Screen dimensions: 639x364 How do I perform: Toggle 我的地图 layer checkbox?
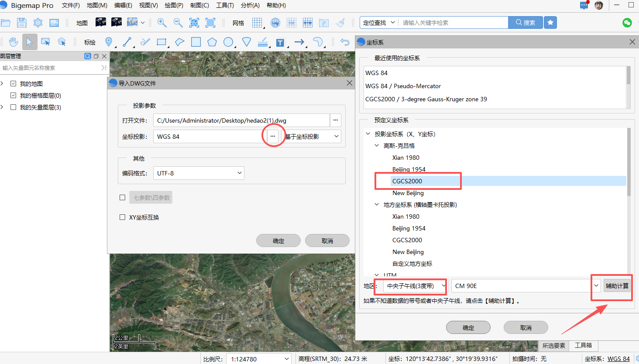14,83
